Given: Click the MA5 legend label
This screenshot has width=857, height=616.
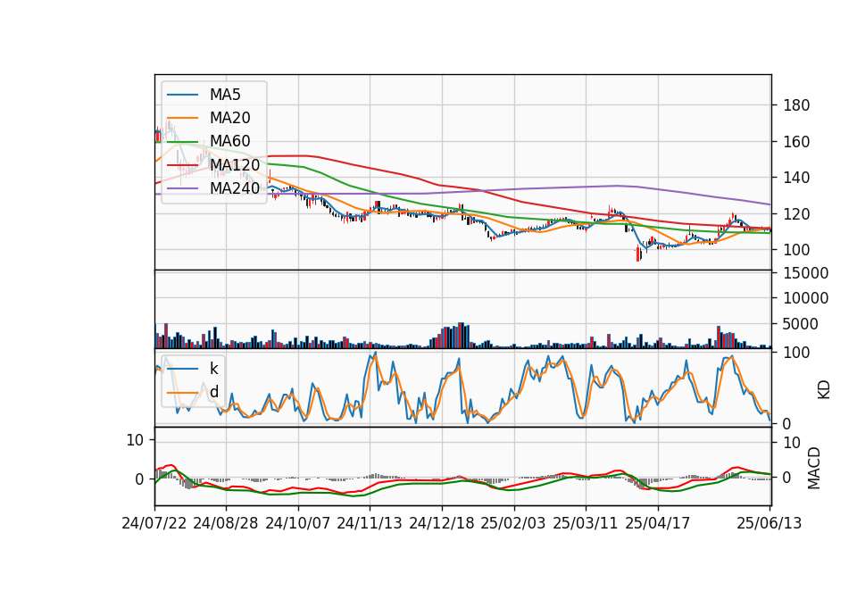Looking at the screenshot, I should (x=225, y=95).
